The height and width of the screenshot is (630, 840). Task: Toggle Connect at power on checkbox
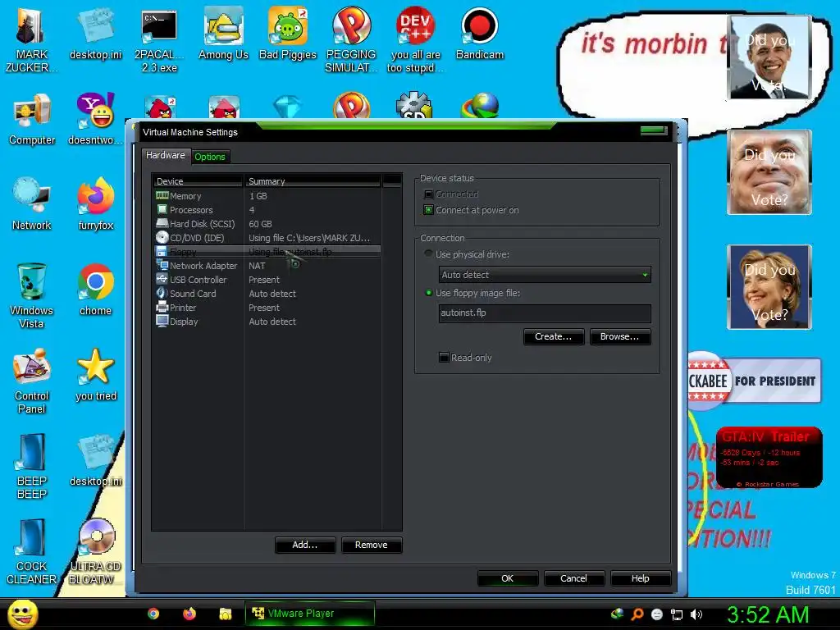point(428,210)
